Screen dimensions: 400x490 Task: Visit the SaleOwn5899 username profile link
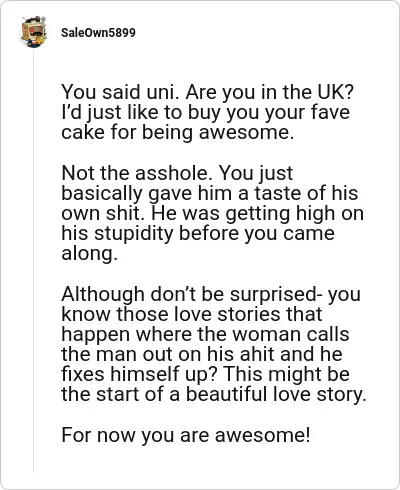98,33
